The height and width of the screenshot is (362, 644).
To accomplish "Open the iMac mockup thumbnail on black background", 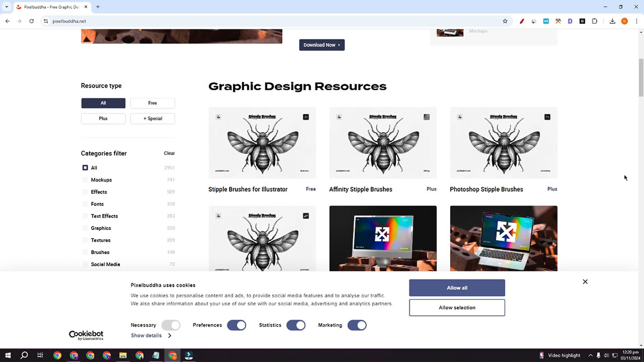I will tap(383, 238).
